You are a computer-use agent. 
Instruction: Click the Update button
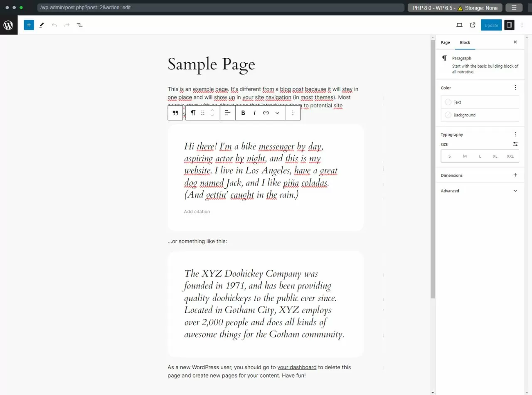tap(491, 25)
